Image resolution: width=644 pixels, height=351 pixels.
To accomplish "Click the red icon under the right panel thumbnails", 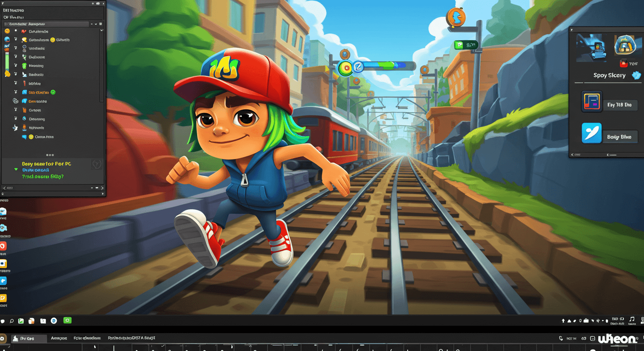I will 623,64.
